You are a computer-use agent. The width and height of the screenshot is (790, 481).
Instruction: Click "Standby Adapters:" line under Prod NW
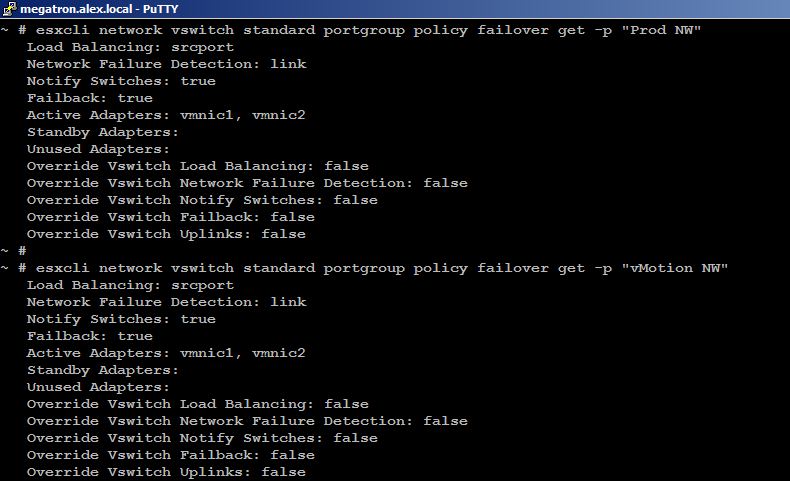[103, 132]
